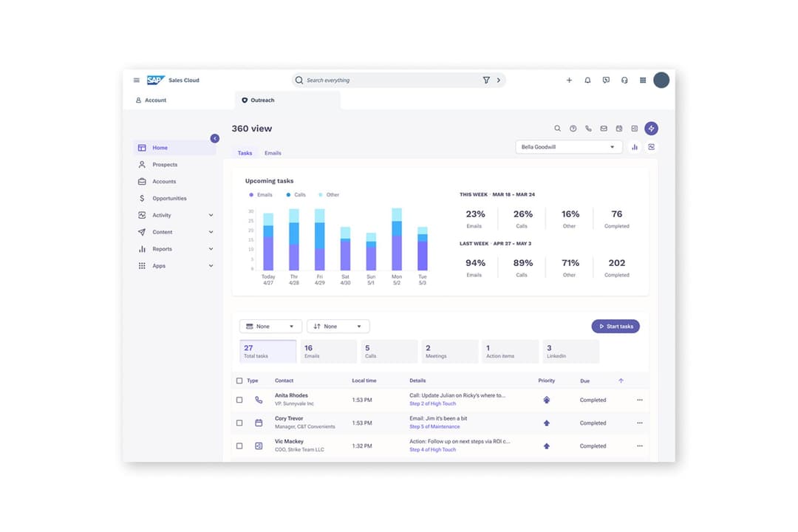The image size is (798, 532).
Task: Open the sorting None dropdown
Action: pos(338,326)
